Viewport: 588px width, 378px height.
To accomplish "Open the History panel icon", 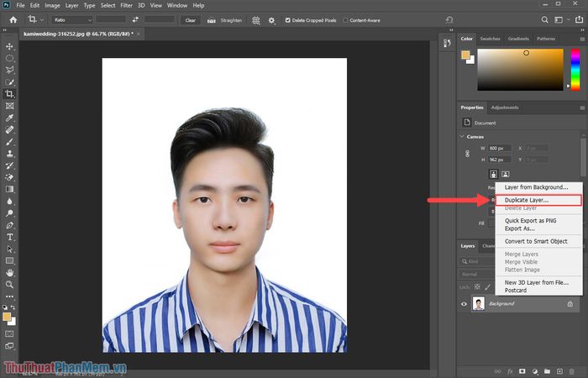I will pos(447,43).
